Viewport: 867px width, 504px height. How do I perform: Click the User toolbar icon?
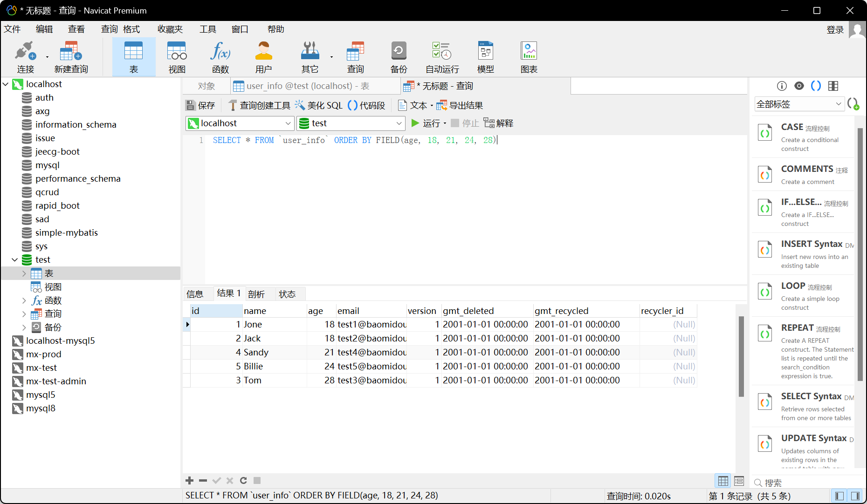pos(263,57)
